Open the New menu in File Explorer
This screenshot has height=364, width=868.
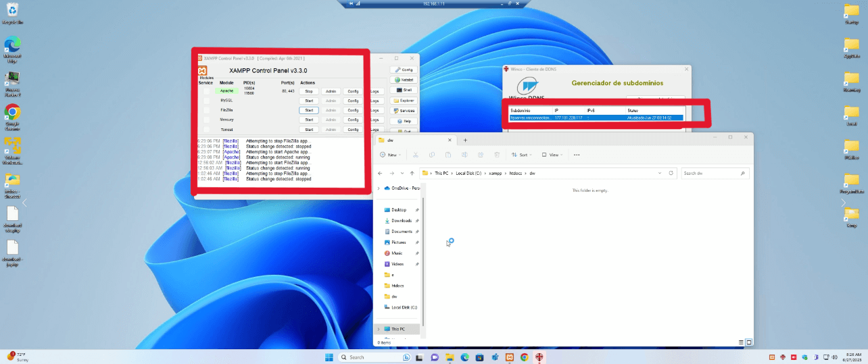click(x=389, y=155)
